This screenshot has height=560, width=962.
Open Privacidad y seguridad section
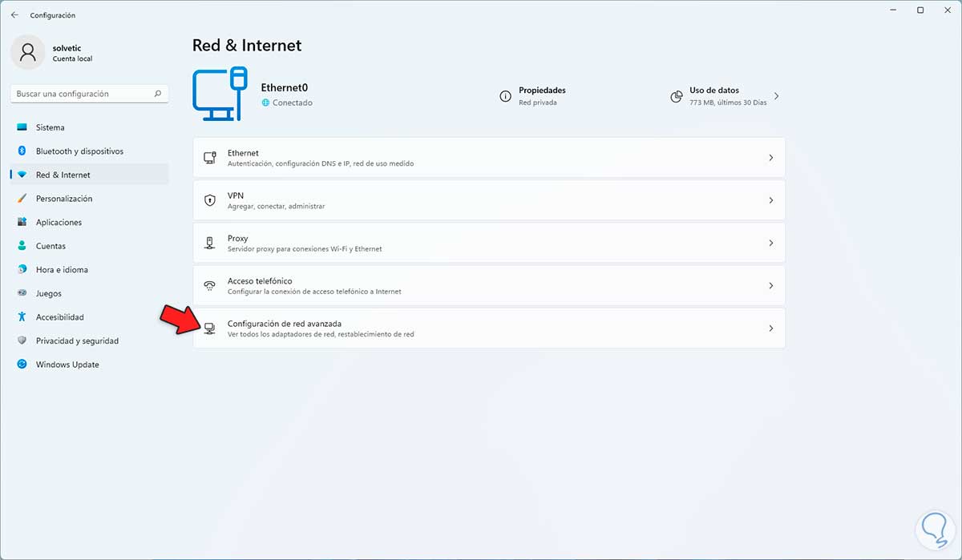[x=90, y=340]
